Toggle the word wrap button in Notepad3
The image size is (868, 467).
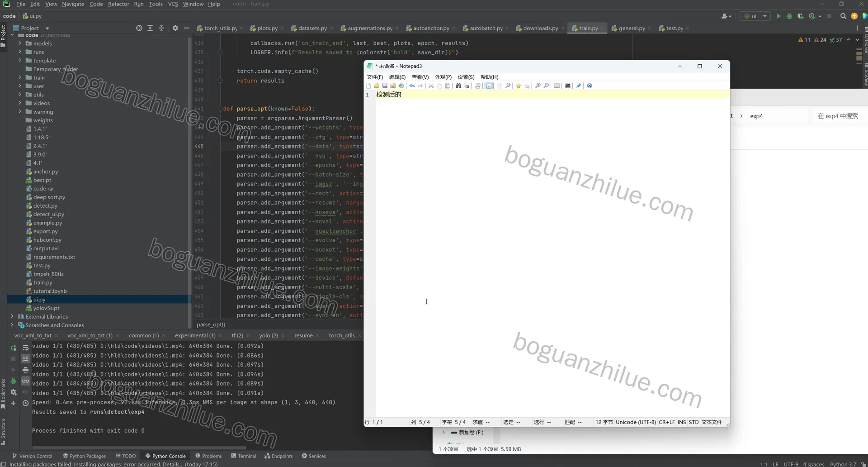(489, 86)
